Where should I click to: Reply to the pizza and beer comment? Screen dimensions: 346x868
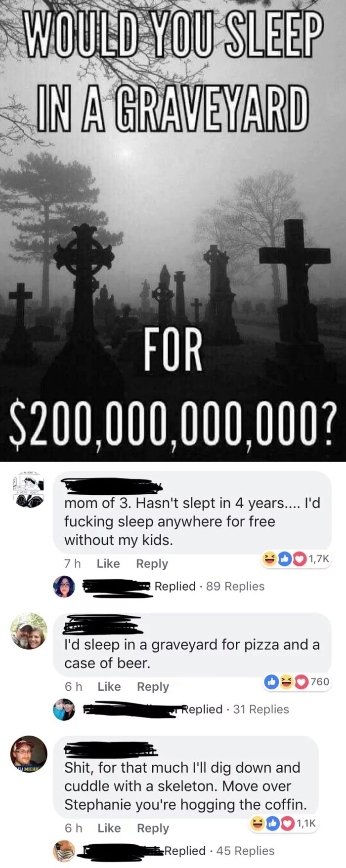click(x=153, y=686)
